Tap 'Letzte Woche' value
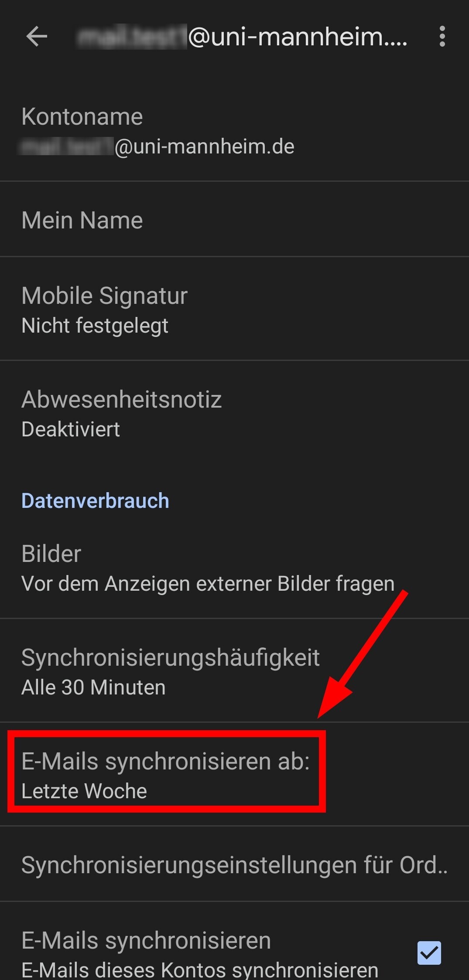The height and width of the screenshot is (980, 469). (x=84, y=791)
